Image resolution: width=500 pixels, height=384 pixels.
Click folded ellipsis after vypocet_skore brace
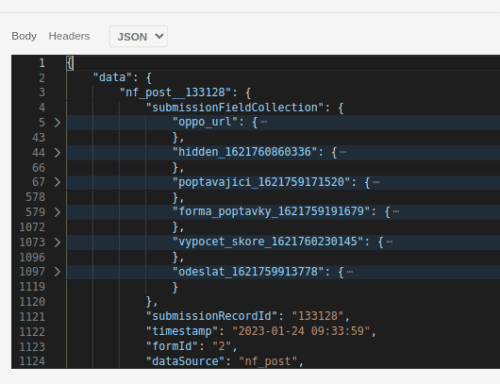(389, 242)
